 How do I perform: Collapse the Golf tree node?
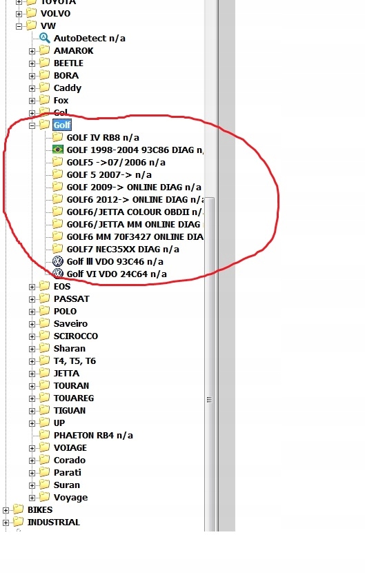coord(32,125)
